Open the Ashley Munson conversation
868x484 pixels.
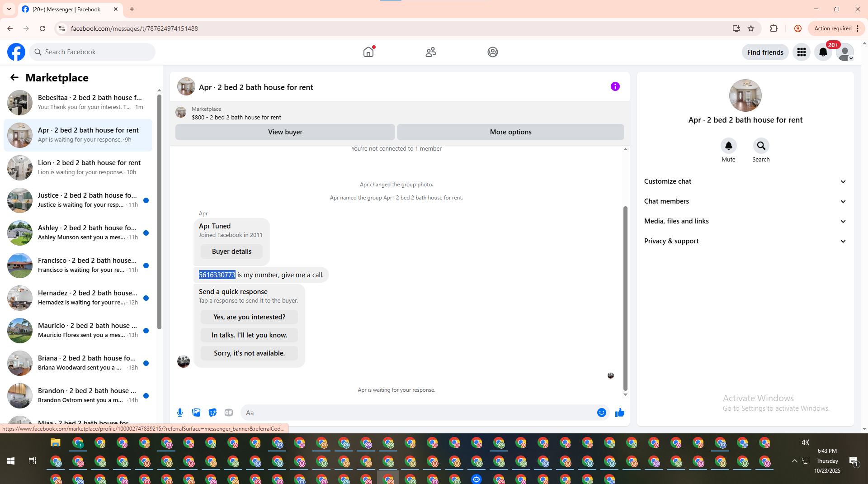pyautogui.click(x=78, y=233)
